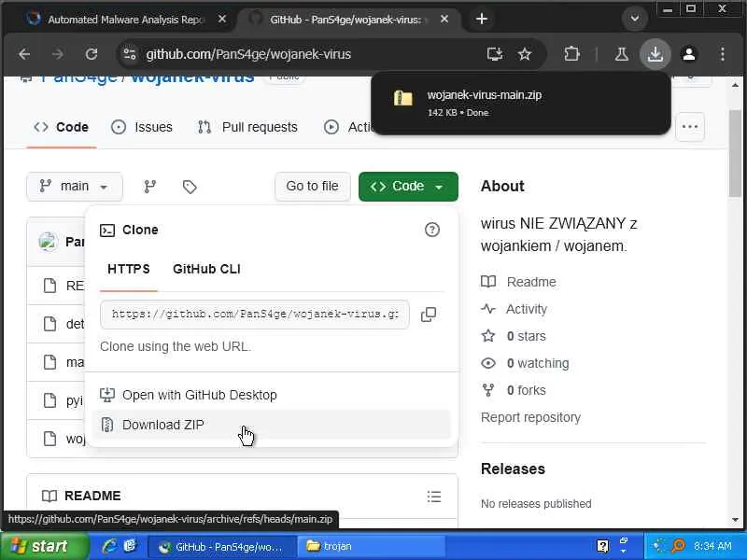Open the Issues tab
Viewport: 747px width, 560px height.
142,127
